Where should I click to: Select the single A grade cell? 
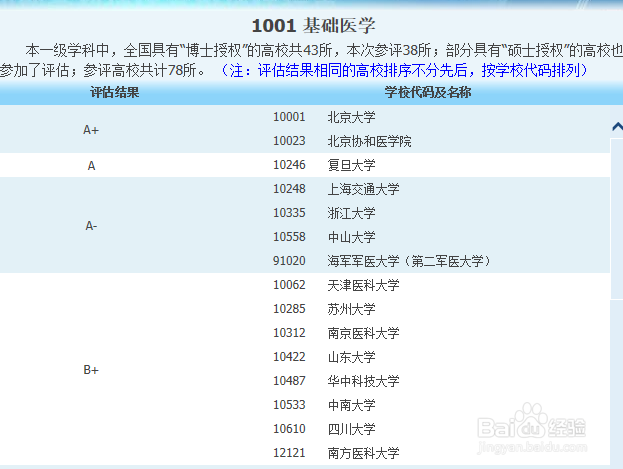pyautogui.click(x=91, y=165)
